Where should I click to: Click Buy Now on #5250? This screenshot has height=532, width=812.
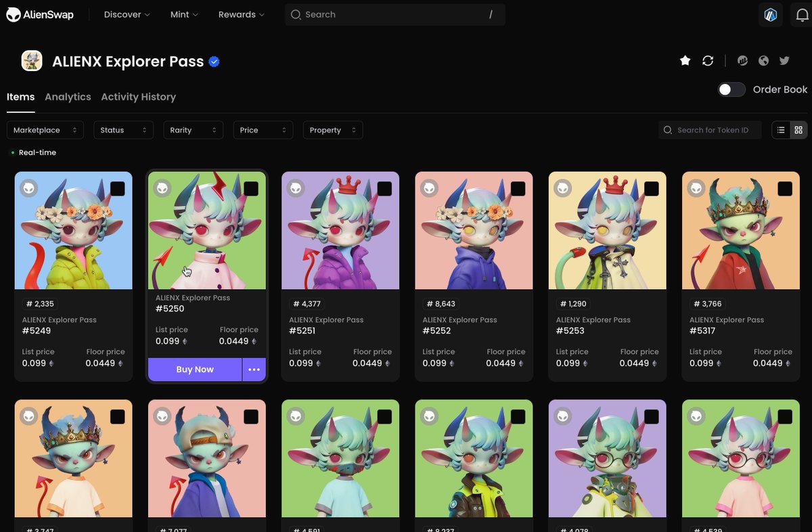(x=195, y=370)
